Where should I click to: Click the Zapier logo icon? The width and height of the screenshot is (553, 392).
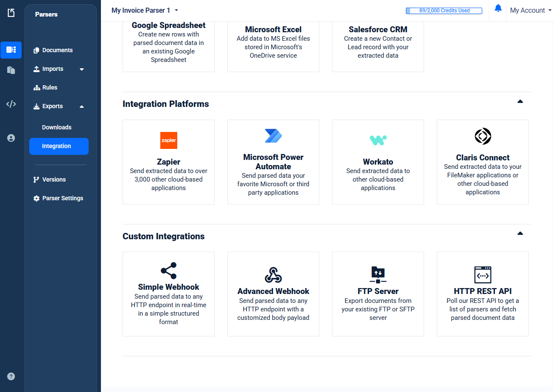pos(168,140)
